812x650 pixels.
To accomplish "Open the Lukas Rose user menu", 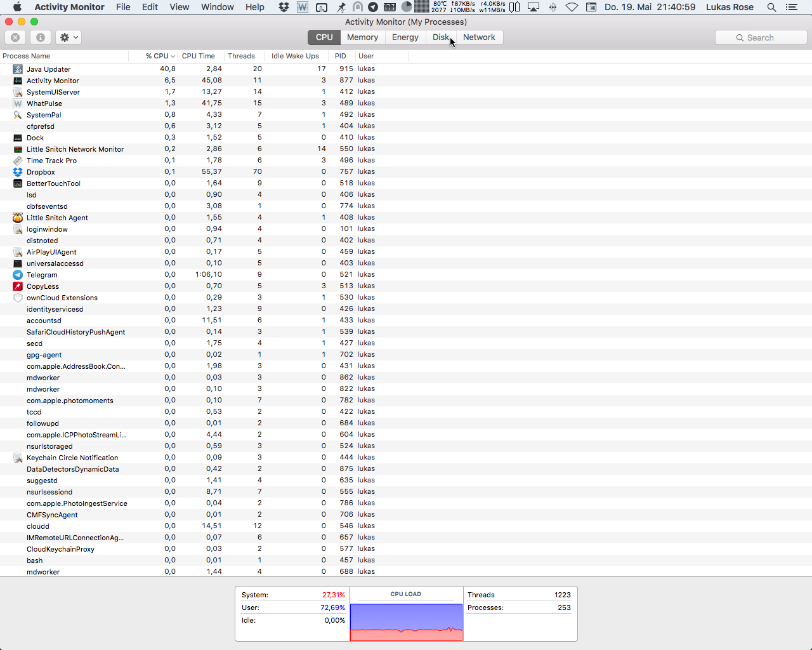I will (x=730, y=7).
